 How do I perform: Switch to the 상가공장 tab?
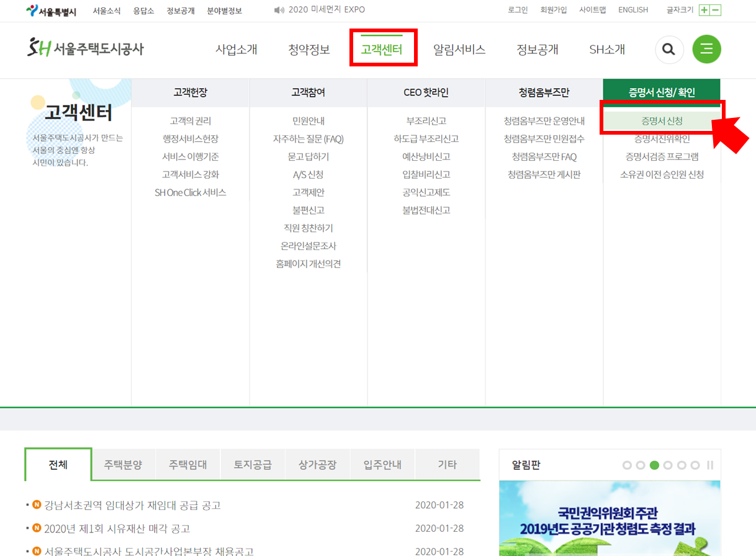pos(317,464)
